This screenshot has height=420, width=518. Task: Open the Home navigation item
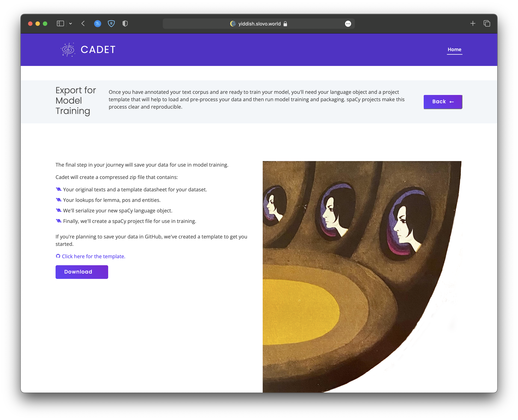click(454, 49)
